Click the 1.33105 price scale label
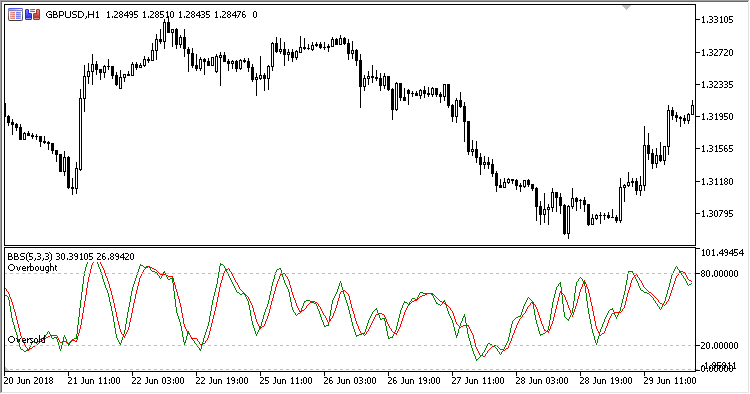Viewport: 750px width, 394px height. [717, 20]
